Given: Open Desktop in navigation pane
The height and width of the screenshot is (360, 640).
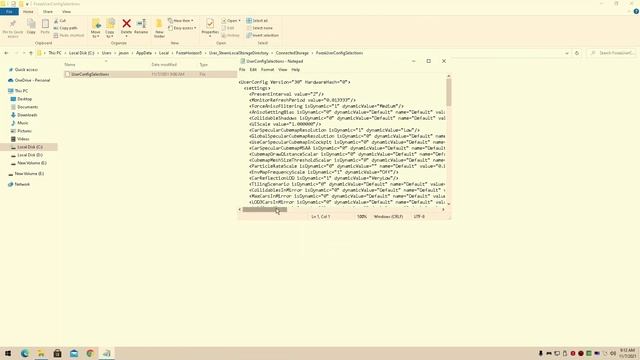Looking at the screenshot, I should click(24, 99).
